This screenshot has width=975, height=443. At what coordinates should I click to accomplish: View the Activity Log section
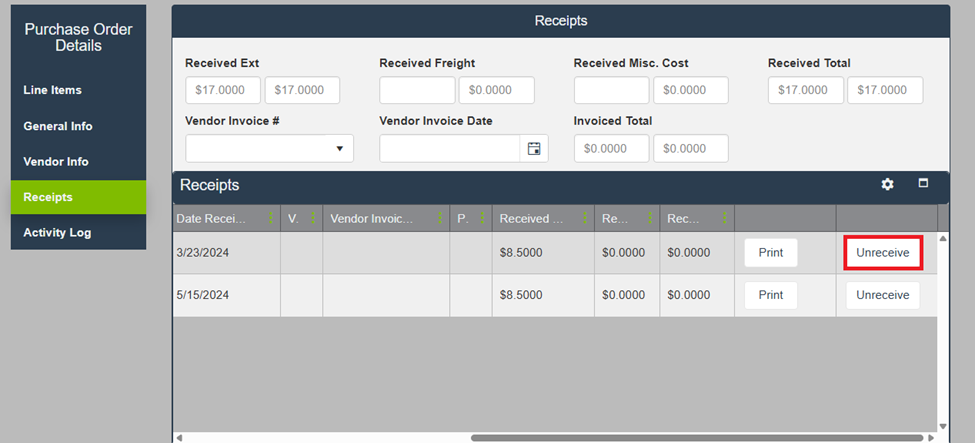[57, 233]
